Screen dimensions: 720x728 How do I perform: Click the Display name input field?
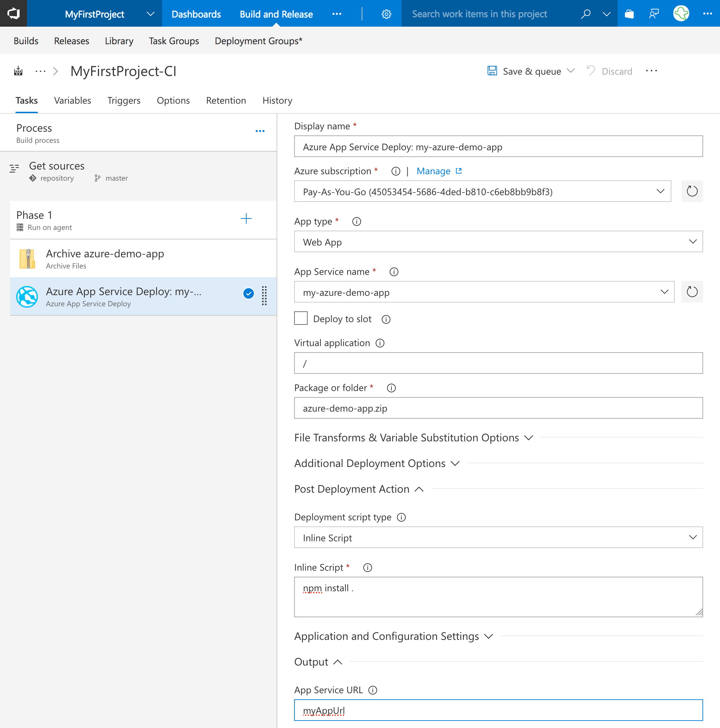498,147
